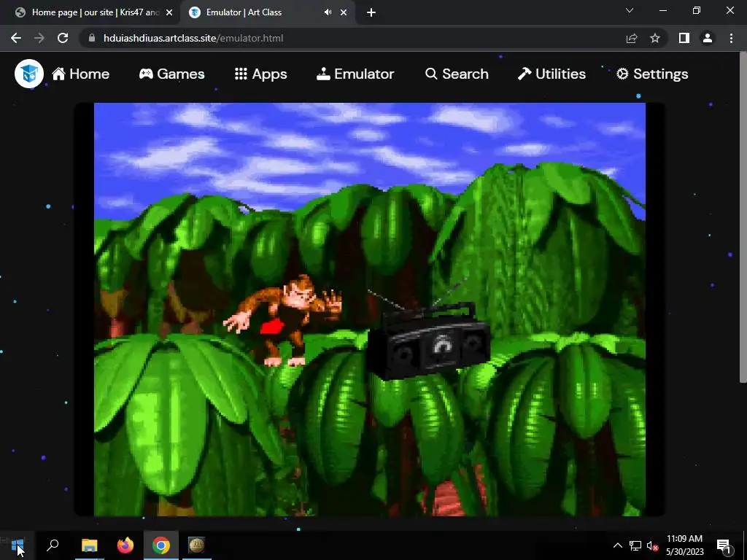Open File Explorer from the taskbar

coord(90,545)
